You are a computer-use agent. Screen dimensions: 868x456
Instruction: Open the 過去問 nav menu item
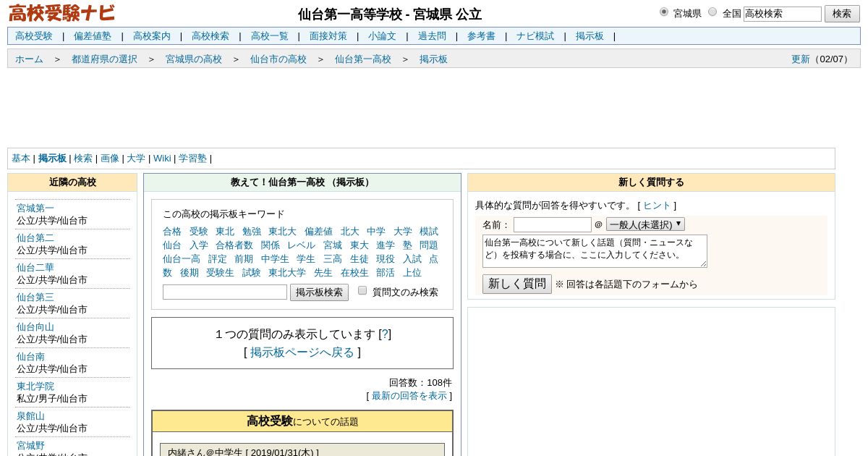click(432, 36)
